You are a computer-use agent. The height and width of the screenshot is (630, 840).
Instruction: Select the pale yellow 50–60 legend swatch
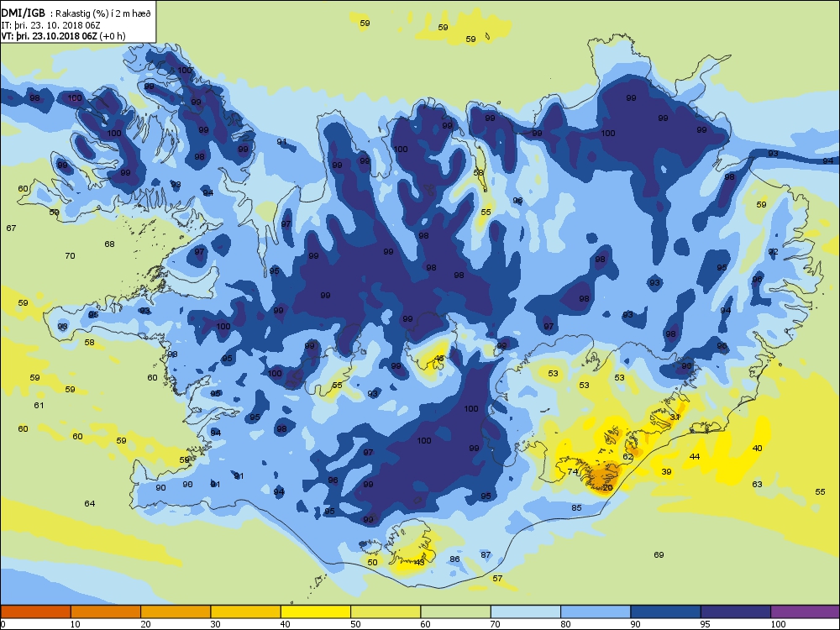click(x=386, y=612)
